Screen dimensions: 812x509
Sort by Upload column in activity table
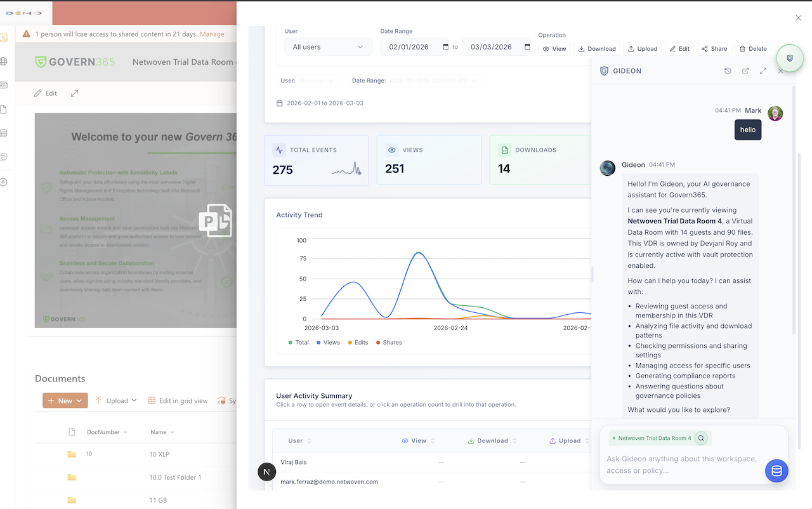(x=570, y=440)
